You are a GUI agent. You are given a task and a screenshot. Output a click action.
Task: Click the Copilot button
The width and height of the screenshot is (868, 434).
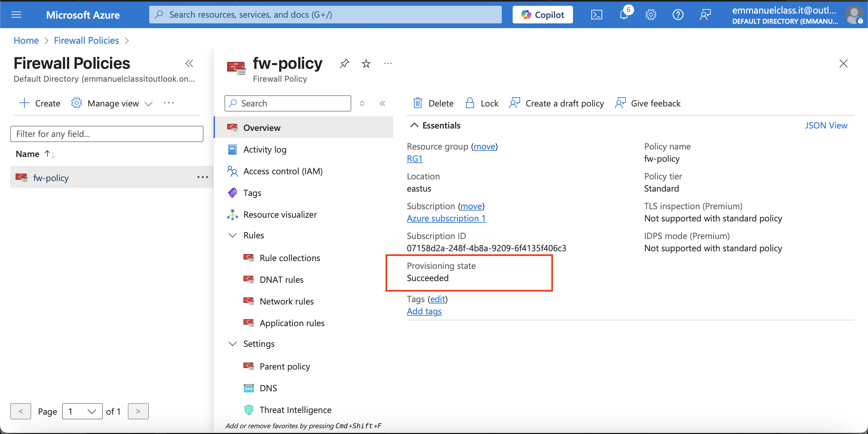(542, 15)
